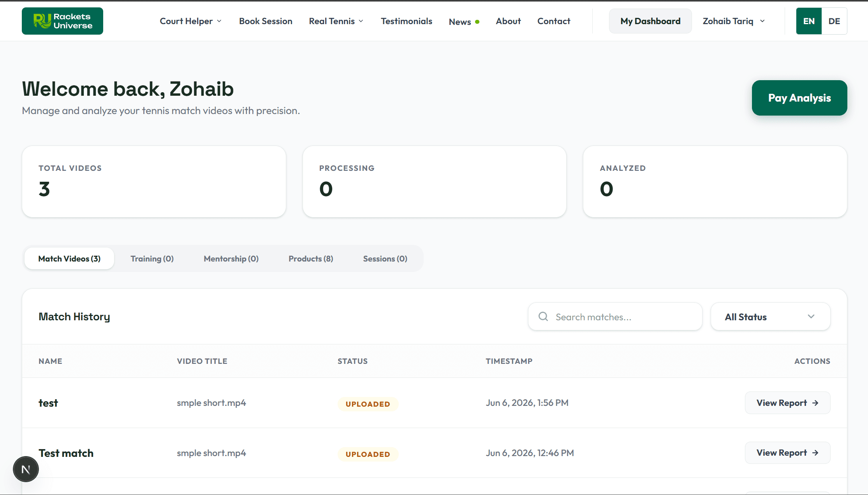The image size is (868, 495).
Task: Click the smple short.mp4 title in test row
Action: (x=211, y=403)
